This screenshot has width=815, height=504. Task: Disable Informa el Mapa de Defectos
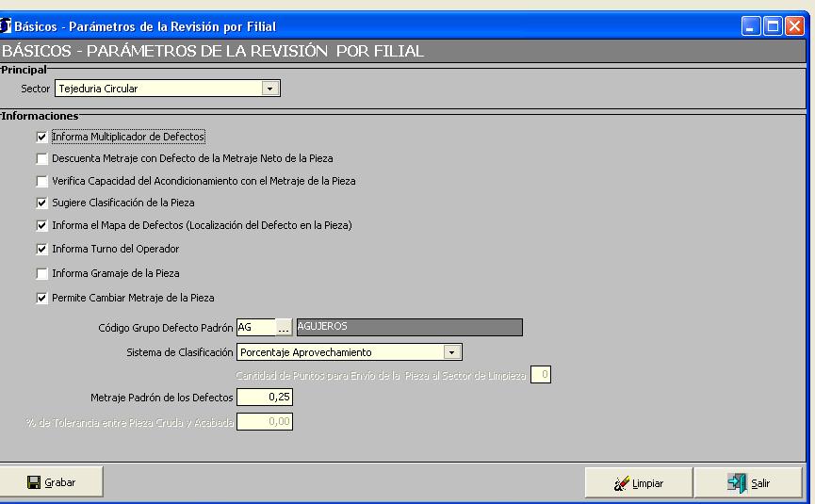(x=41, y=226)
